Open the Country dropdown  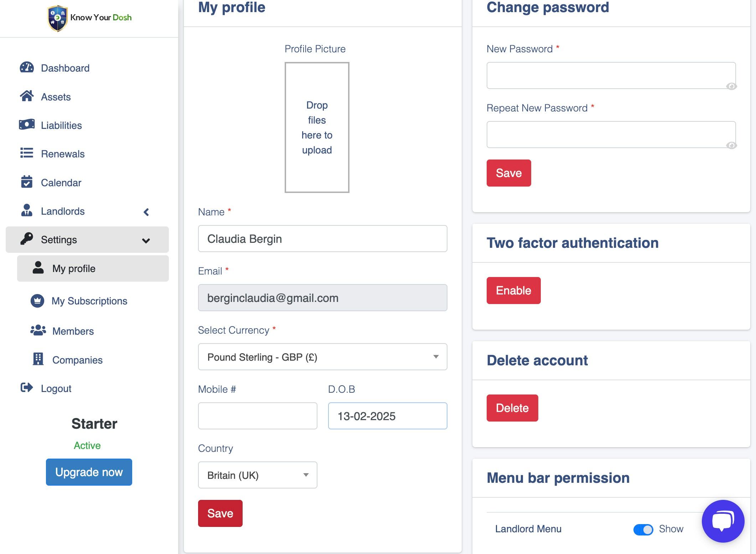pos(257,475)
